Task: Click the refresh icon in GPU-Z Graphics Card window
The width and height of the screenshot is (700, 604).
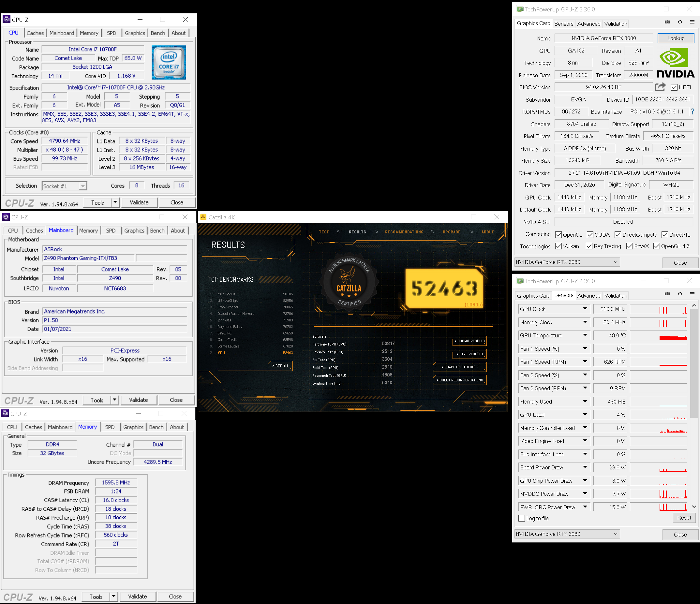Action: [x=680, y=22]
